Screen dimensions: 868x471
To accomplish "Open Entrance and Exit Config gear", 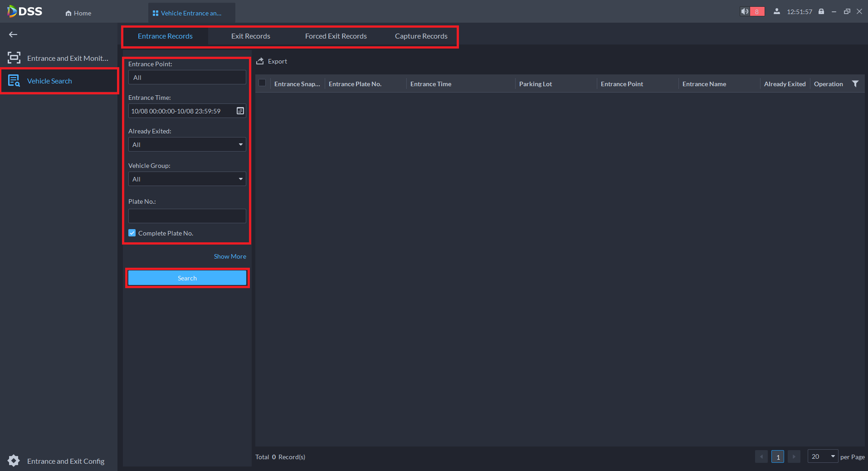I will [14, 461].
